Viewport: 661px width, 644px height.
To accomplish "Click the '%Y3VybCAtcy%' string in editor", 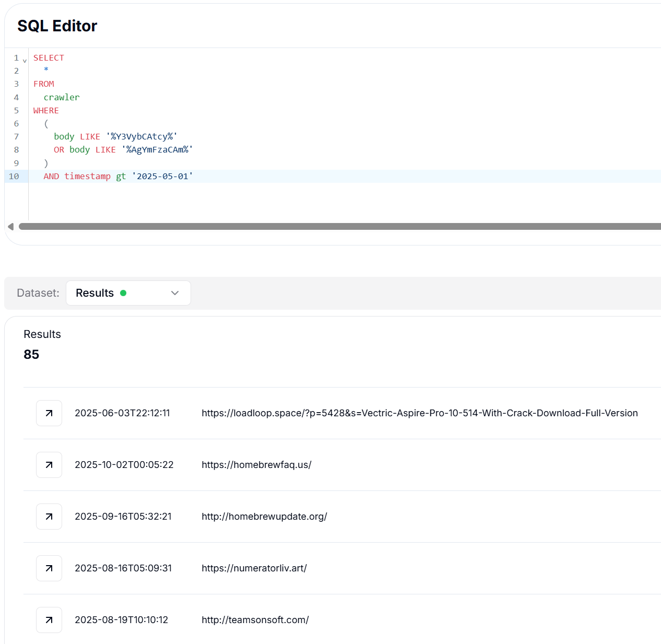I will [141, 137].
